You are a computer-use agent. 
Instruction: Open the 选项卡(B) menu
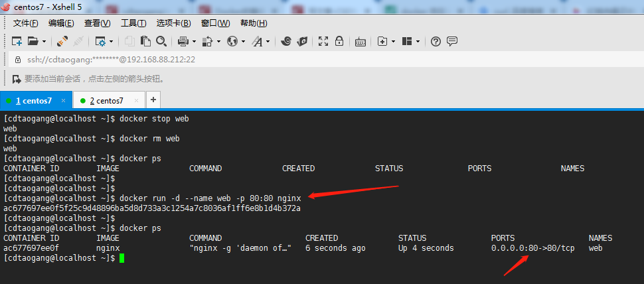[174, 23]
